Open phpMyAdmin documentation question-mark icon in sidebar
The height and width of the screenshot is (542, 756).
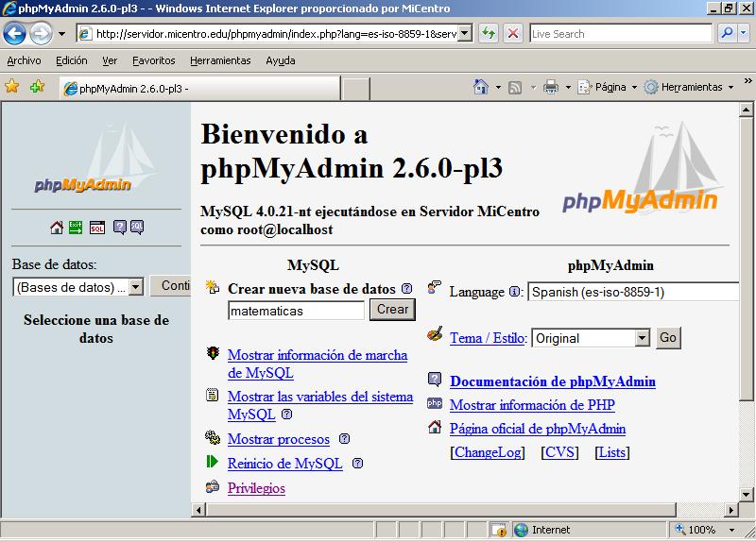point(120,228)
